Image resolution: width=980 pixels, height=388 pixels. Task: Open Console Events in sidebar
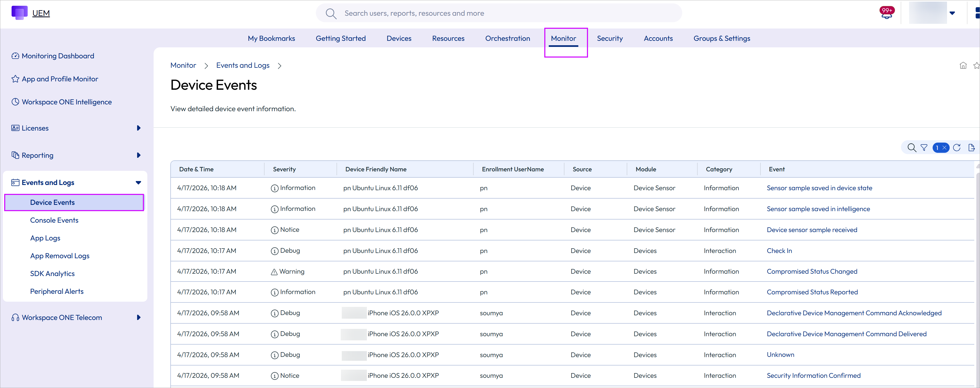tap(54, 220)
